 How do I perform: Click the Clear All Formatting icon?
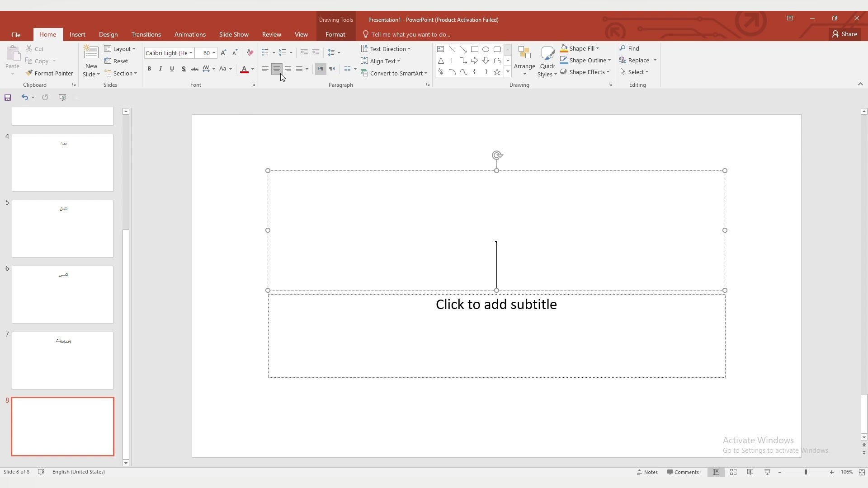tap(250, 53)
